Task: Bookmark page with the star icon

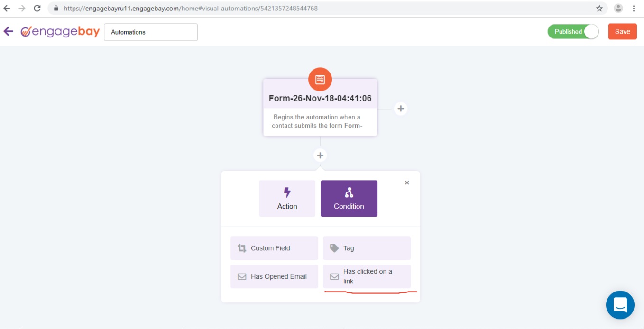Action: [x=599, y=9]
